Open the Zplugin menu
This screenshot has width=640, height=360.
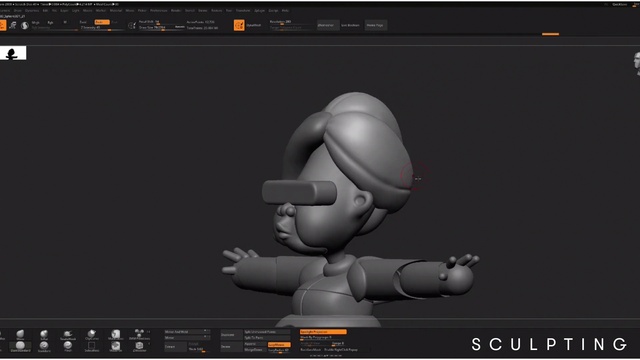click(x=260, y=11)
